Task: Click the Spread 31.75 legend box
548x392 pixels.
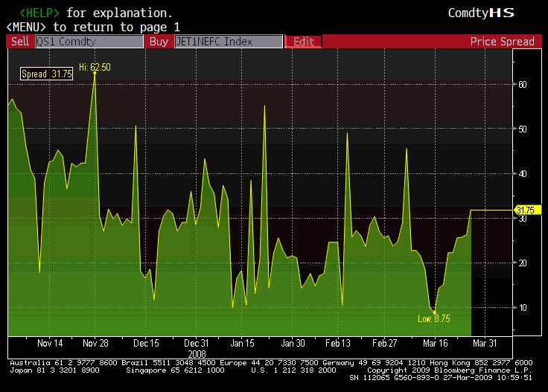Action: coord(46,74)
